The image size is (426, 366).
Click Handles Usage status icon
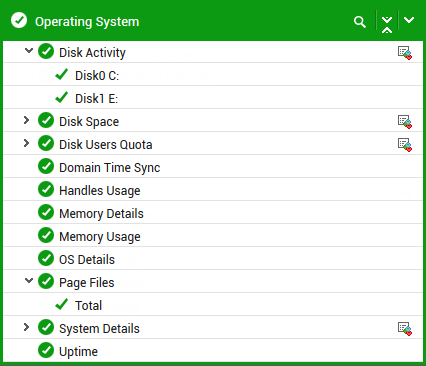tap(46, 189)
